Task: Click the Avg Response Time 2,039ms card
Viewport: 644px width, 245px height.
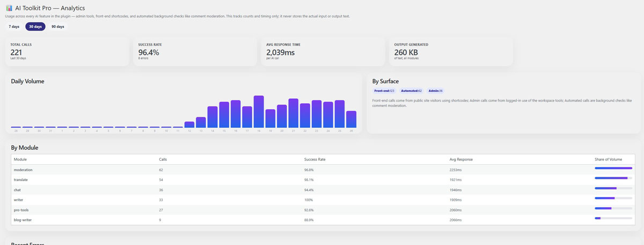Action: pos(323,51)
